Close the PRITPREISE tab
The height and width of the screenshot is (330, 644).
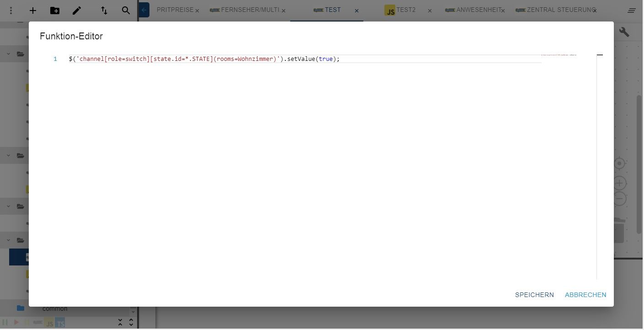197,11
